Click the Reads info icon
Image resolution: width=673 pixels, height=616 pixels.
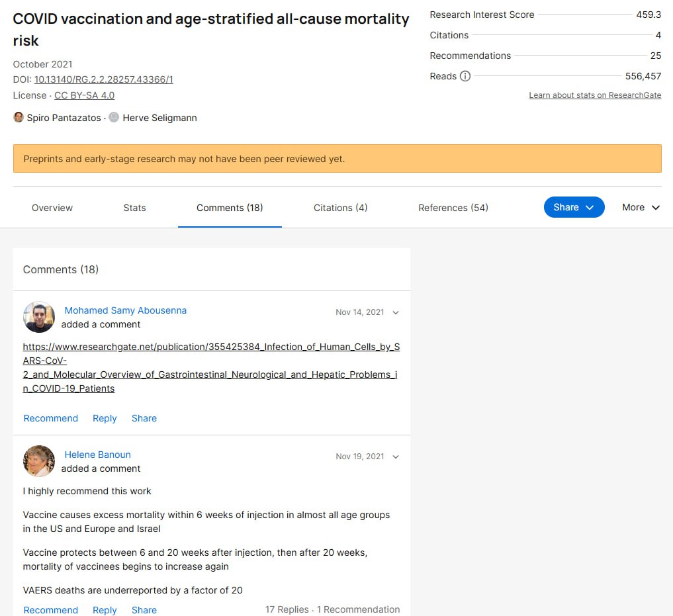tap(465, 76)
